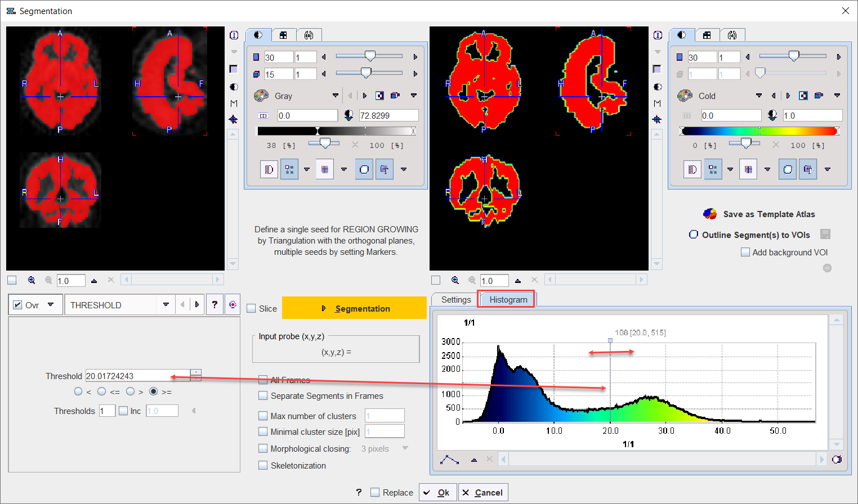
Task: Open the fusion tab in left control panel
Action: point(309,35)
